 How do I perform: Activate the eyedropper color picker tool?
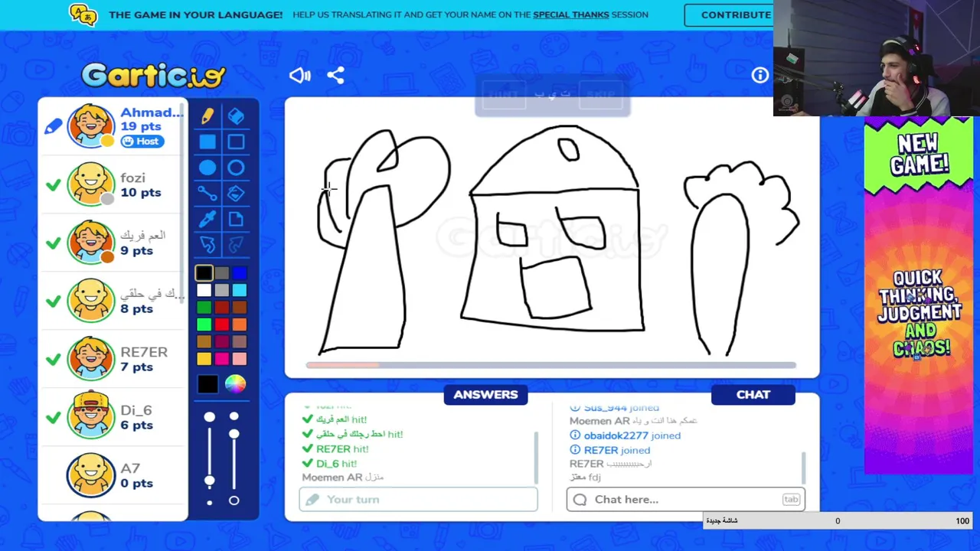click(207, 220)
